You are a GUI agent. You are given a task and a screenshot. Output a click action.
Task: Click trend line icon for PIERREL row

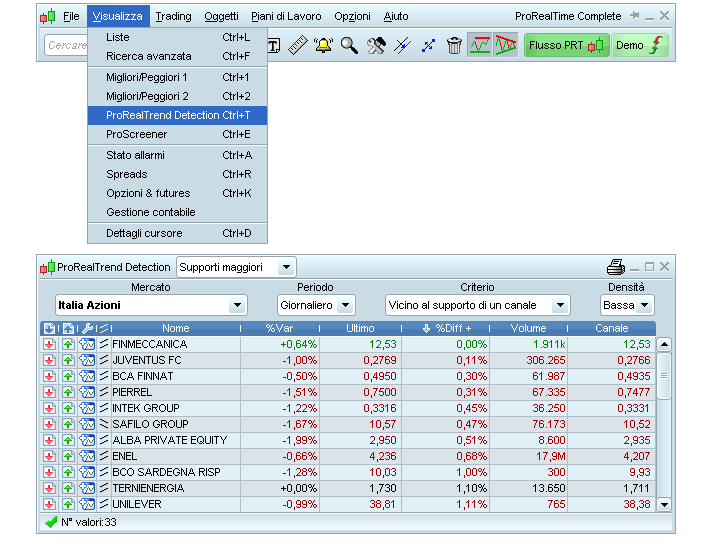pos(104,392)
